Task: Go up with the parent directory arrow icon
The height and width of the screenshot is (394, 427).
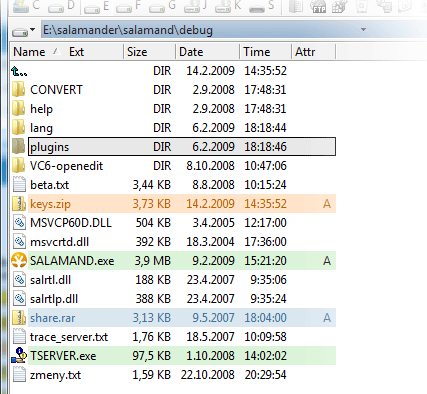Action: 19,71
